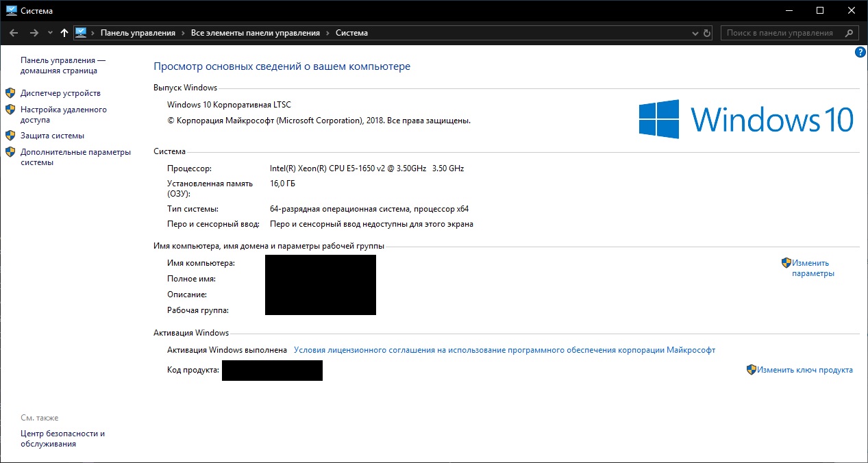Screen dimensions: 868x463
Task: Open "Все элементы панели управления" breadcrumb
Action: pyautogui.click(x=256, y=33)
